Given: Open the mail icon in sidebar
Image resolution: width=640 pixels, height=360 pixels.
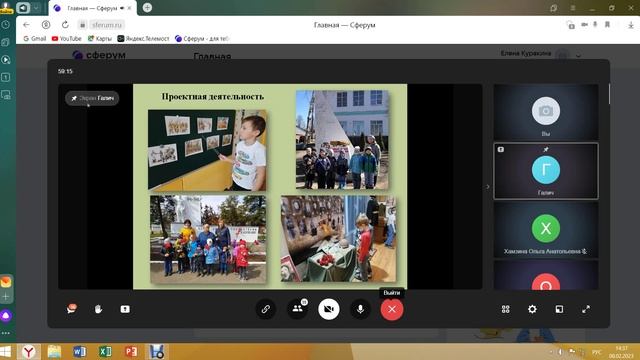Looking at the screenshot, I should (x=6, y=282).
